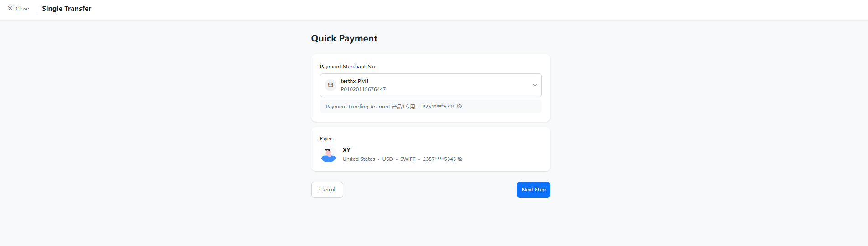Expand the merchant dropdown chevron

(x=535, y=85)
